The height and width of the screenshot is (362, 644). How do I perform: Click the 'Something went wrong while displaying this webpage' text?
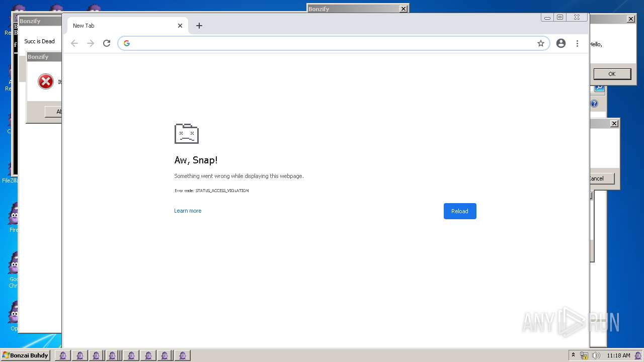(x=239, y=176)
